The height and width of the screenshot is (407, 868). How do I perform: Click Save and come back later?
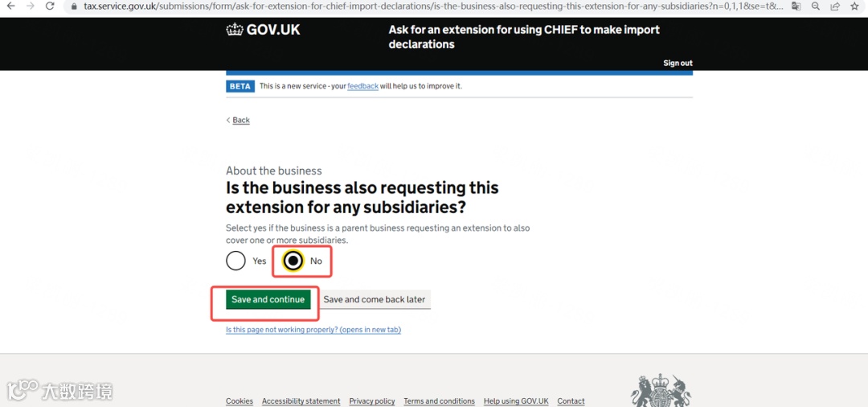click(x=375, y=299)
